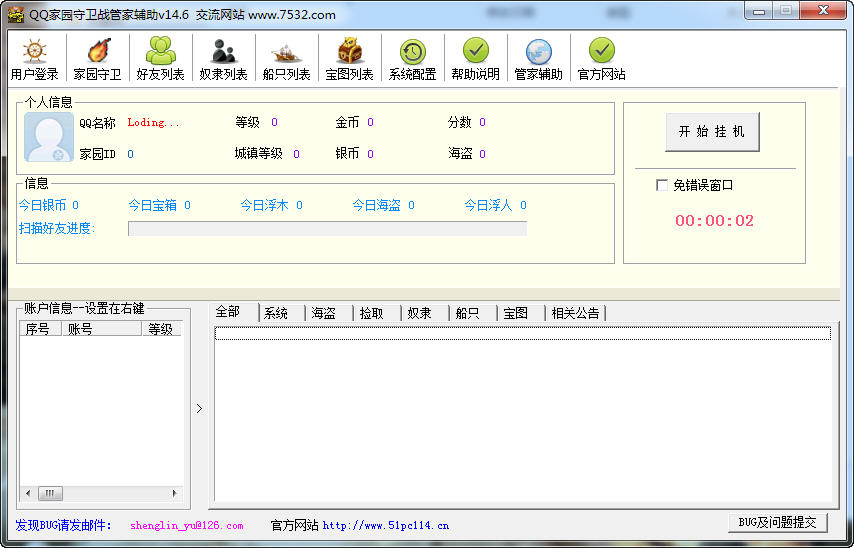Click the user avatar picture

(x=49, y=137)
